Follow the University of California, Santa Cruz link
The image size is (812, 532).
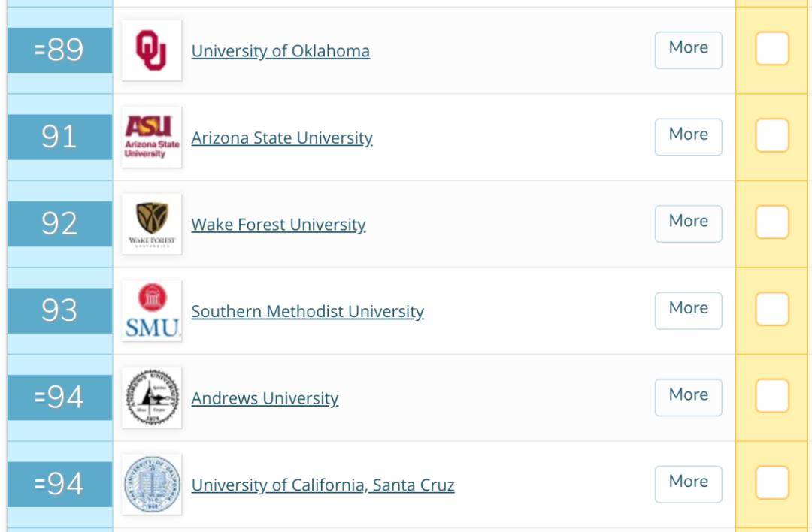click(x=323, y=485)
